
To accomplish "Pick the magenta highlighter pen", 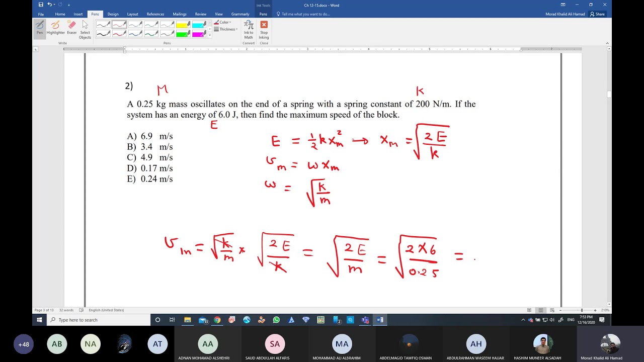I will (199, 34).
